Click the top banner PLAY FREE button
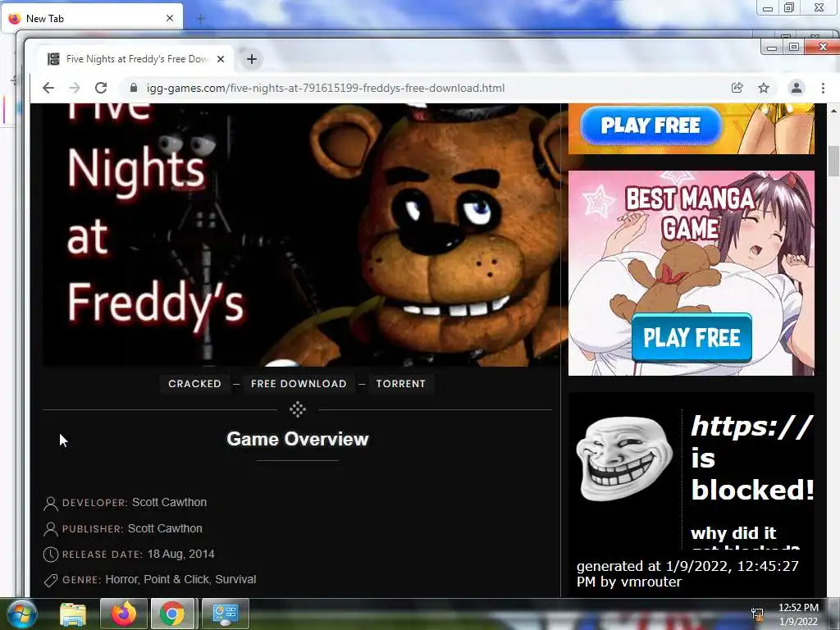The image size is (840, 630). [651, 126]
